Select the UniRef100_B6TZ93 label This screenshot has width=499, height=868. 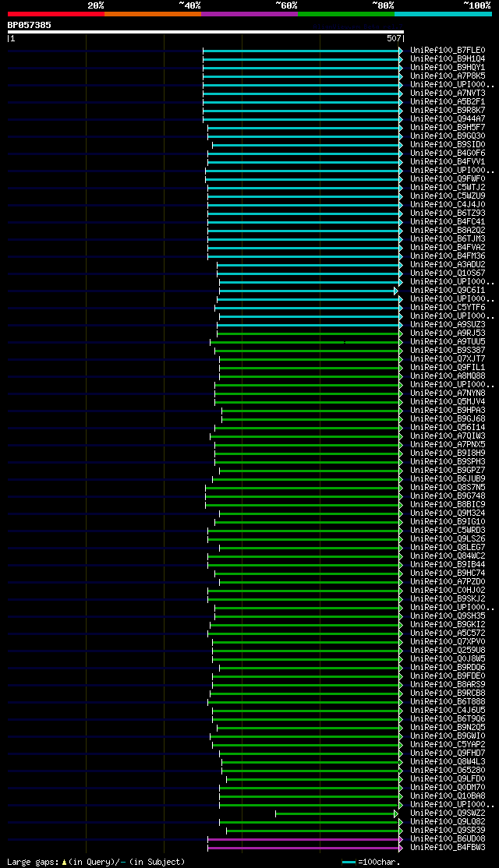point(448,213)
